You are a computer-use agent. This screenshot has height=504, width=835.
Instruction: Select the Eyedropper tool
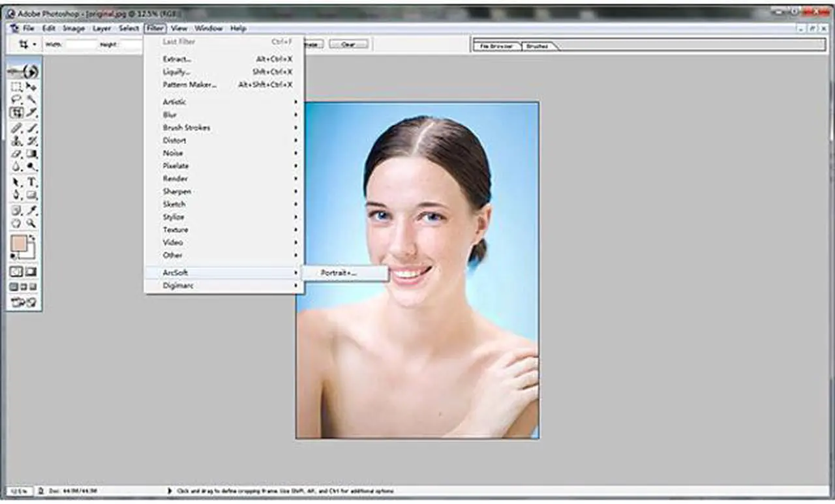31,211
